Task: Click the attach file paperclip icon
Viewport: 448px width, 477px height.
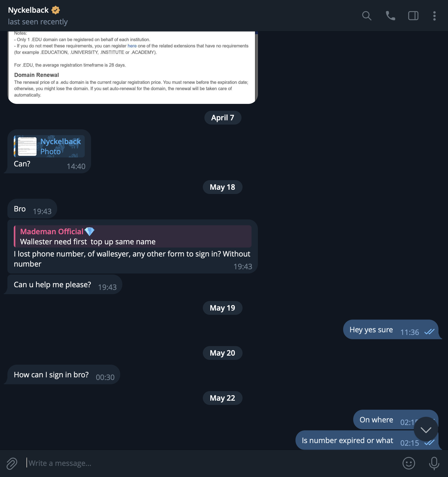Action: click(12, 463)
